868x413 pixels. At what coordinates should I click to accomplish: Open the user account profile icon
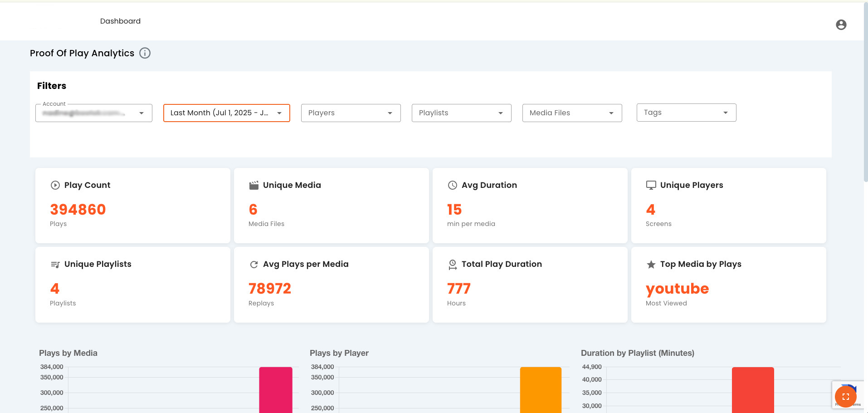(841, 25)
